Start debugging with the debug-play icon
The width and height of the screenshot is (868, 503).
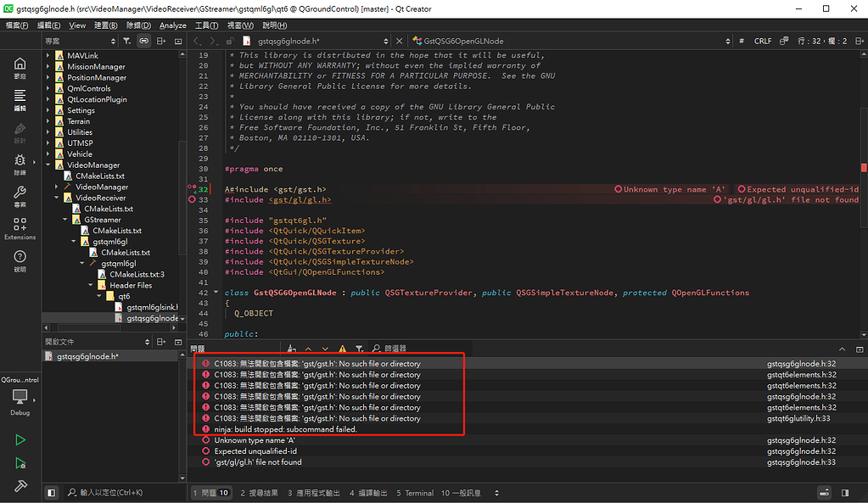click(19, 463)
